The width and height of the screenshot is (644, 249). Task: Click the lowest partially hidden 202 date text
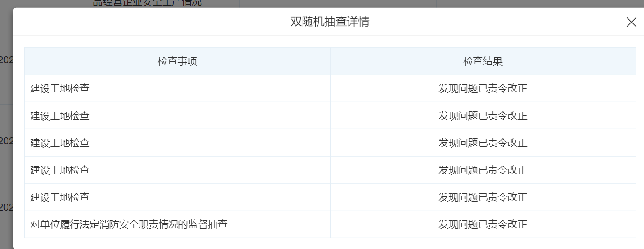pos(6,207)
